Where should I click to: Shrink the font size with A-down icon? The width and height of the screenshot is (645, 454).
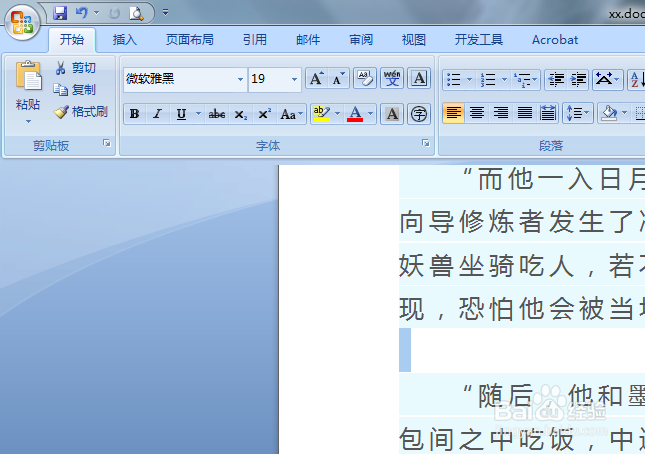[339, 78]
